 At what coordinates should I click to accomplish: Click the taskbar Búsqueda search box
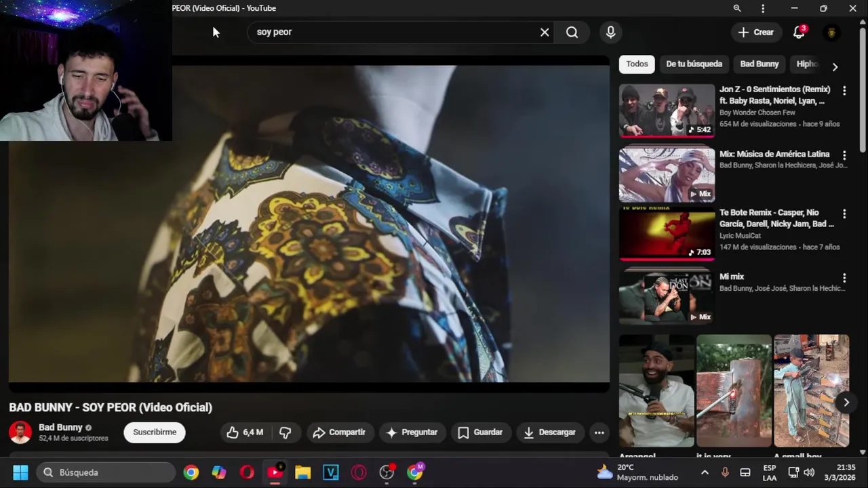click(x=106, y=472)
